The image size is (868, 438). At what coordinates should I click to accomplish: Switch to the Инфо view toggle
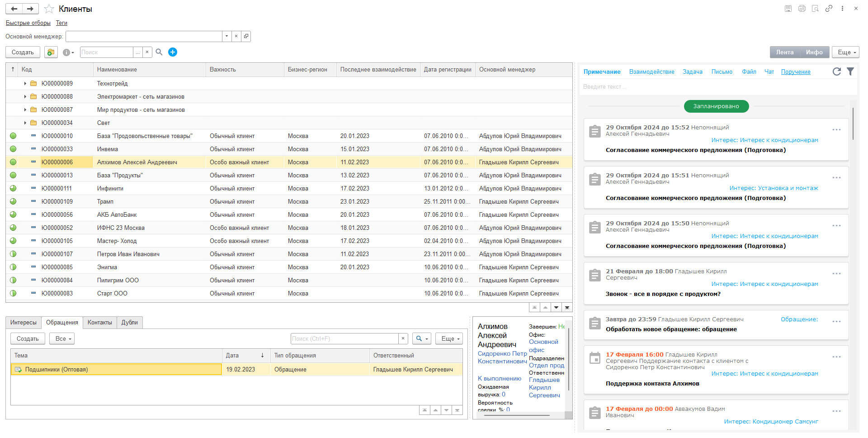point(814,52)
